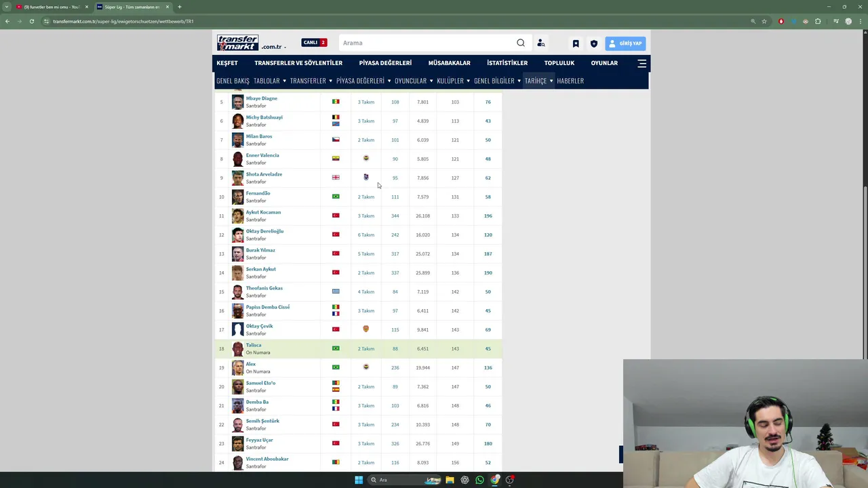Viewport: 868px width, 488px height.
Task: Open Milan Baros' player profile link
Action: (258, 136)
